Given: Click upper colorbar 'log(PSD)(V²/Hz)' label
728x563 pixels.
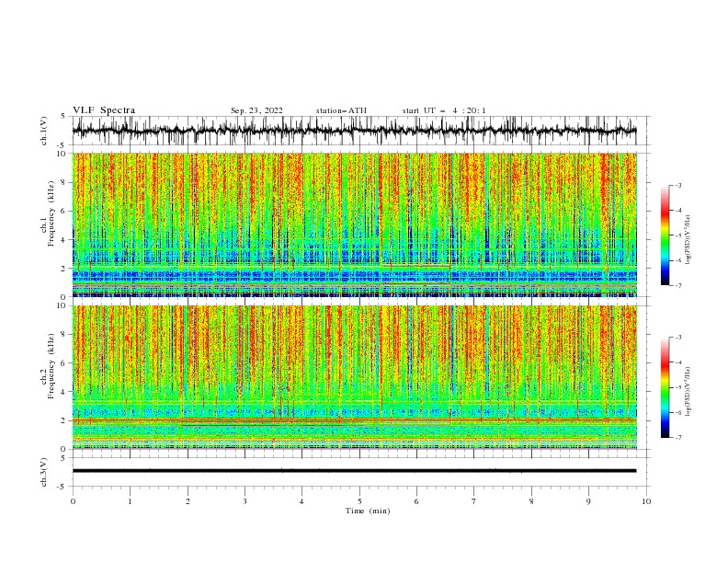Looking at the screenshot, I should (688, 240).
